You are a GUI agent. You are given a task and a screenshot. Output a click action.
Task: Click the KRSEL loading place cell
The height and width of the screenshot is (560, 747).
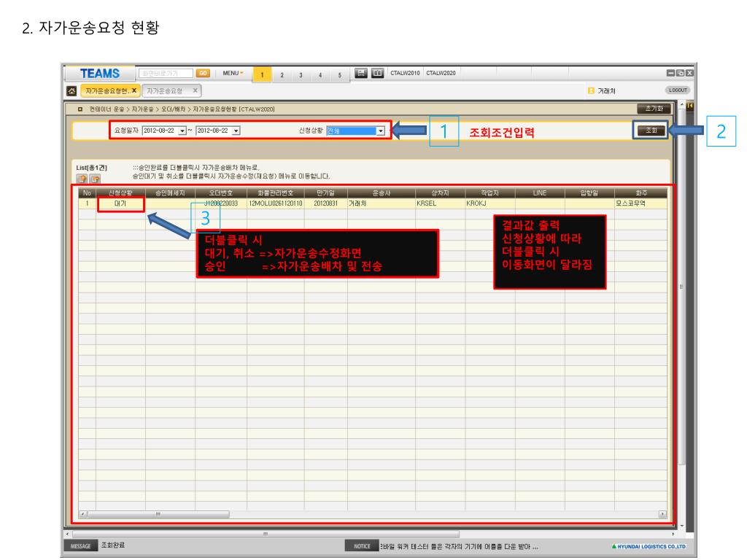pos(440,203)
